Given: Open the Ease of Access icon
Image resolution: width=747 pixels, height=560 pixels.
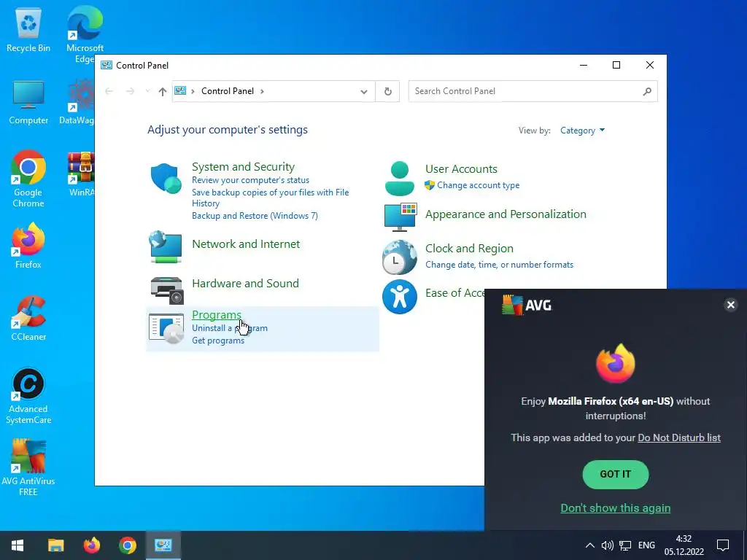Looking at the screenshot, I should [x=400, y=296].
